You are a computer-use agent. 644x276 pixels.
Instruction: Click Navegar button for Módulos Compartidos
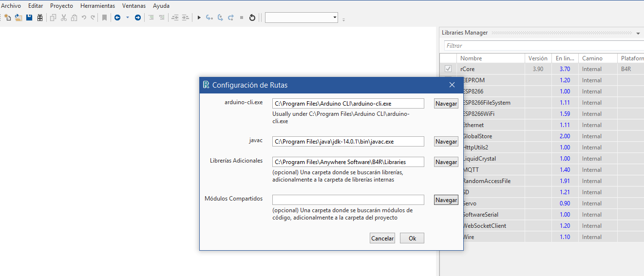pos(446,200)
